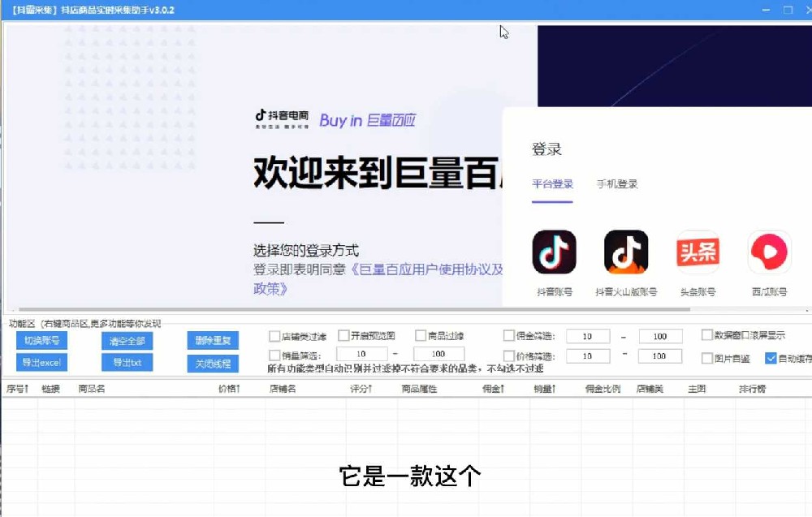812x517 pixels.
Task: Click the 店铺类 column header
Action: (x=650, y=389)
